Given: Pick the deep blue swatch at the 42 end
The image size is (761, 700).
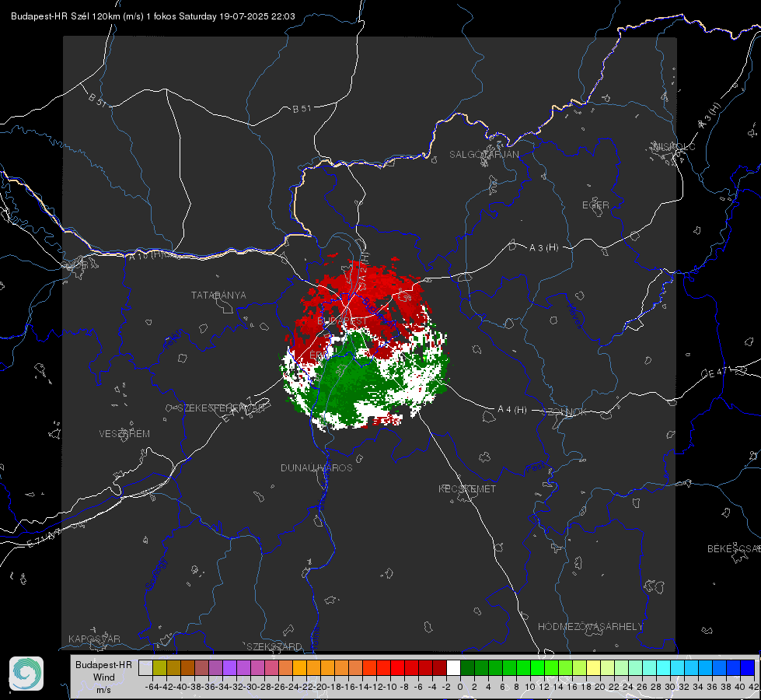Looking at the screenshot, I should (x=748, y=667).
